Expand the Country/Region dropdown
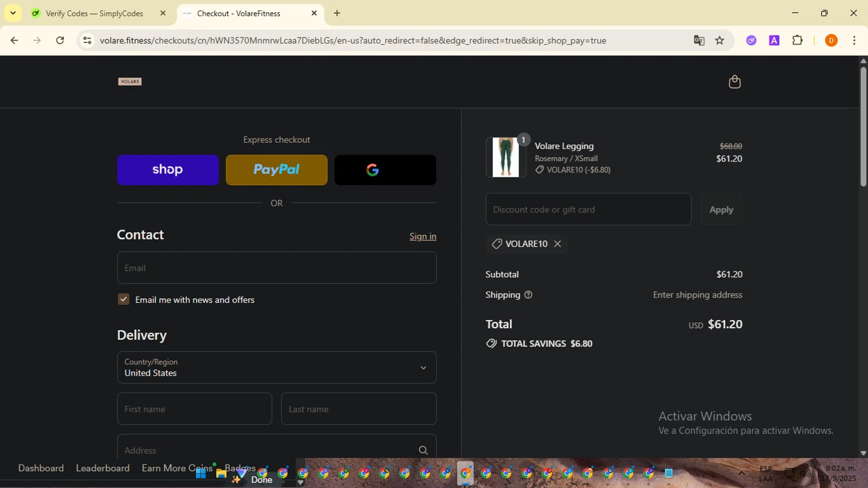Screen dimensions: 868x488 point(277,368)
